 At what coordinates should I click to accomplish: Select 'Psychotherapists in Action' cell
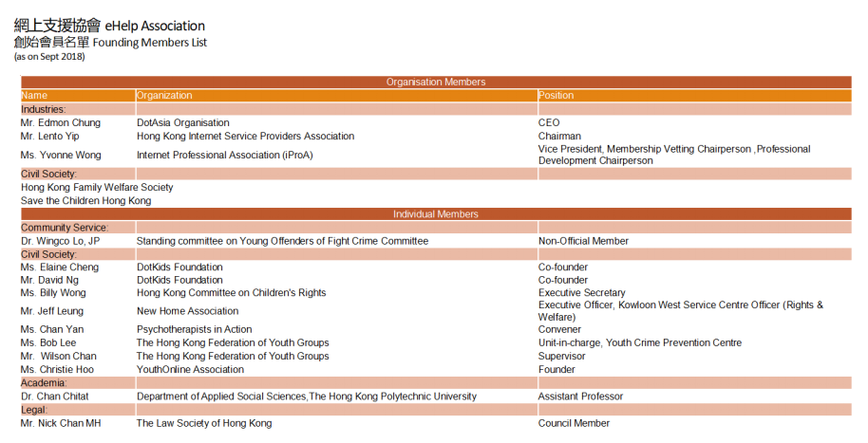pos(195,329)
